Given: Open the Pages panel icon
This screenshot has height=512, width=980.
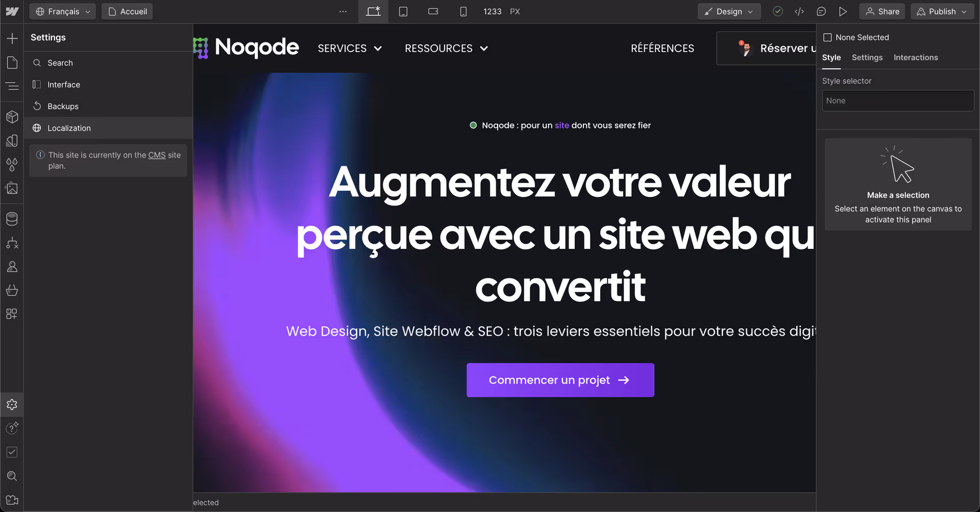Looking at the screenshot, I should click(x=12, y=63).
